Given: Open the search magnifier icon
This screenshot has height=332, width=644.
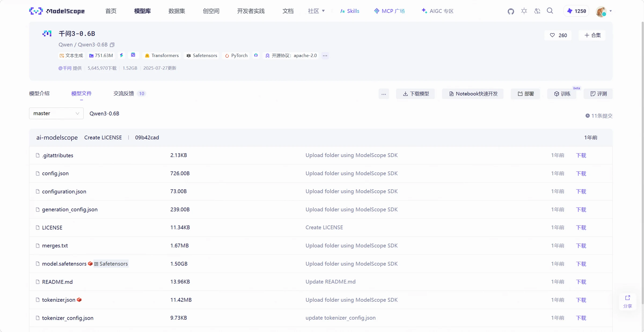Looking at the screenshot, I should tap(550, 11).
